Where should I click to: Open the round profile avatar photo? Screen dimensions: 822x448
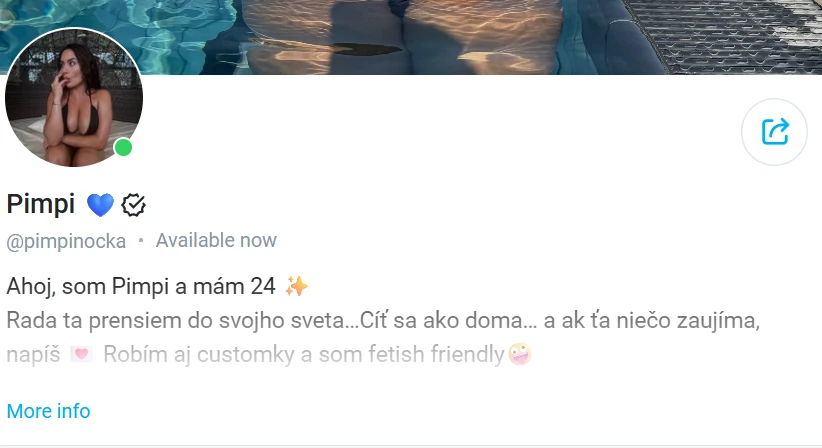click(74, 97)
